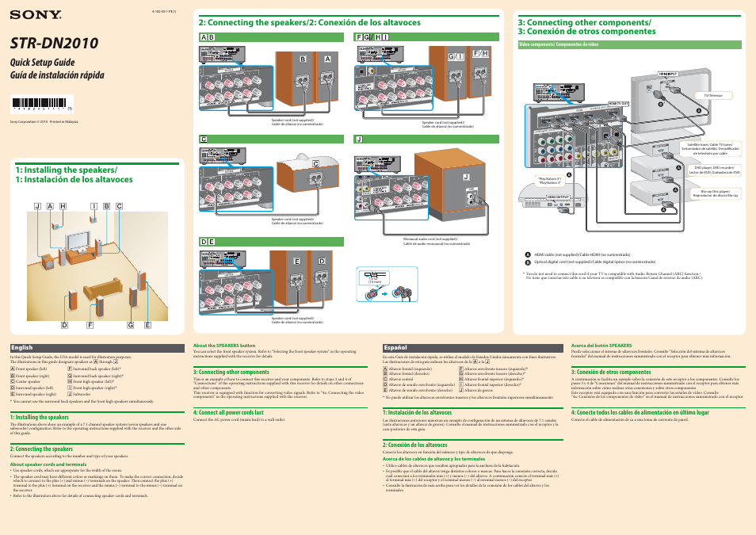Click the room speaker layout illustration
The height and width of the screenshot is (535, 756).
[97, 266]
